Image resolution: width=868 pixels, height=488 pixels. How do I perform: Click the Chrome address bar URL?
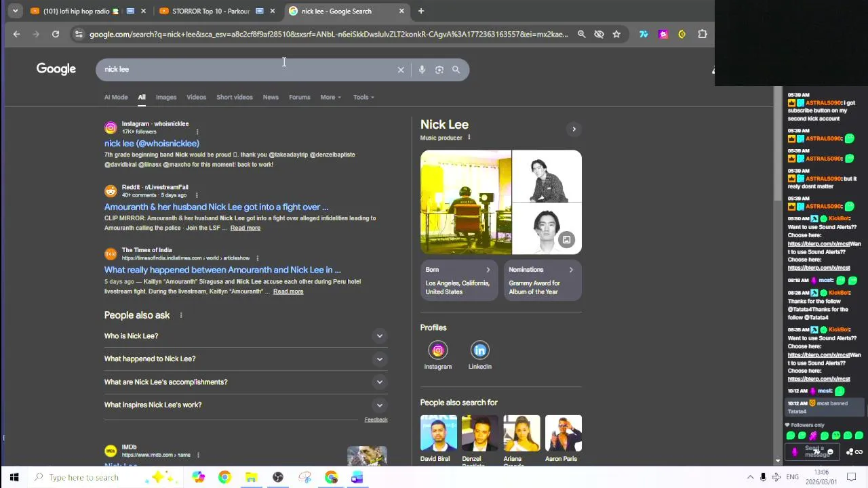pyautogui.click(x=329, y=34)
